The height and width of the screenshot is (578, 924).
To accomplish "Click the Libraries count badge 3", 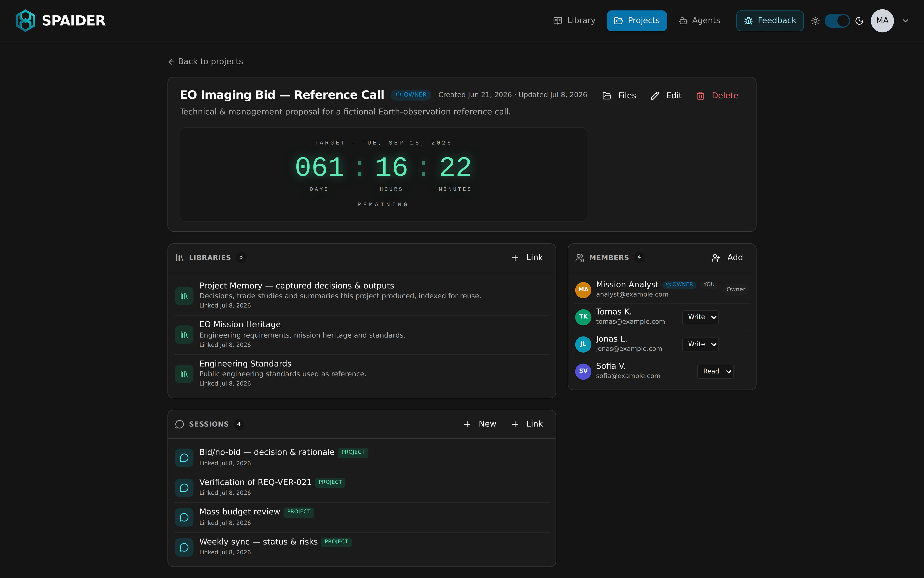I will click(241, 257).
